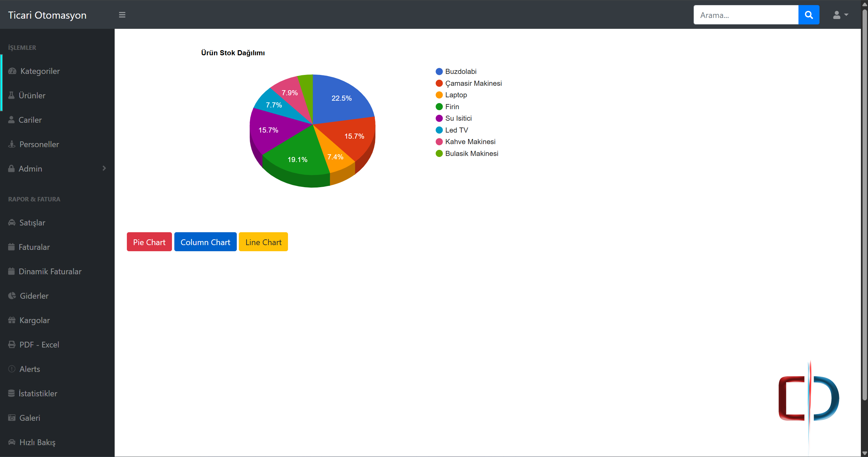Click the Kargolar gift icon

(x=12, y=320)
